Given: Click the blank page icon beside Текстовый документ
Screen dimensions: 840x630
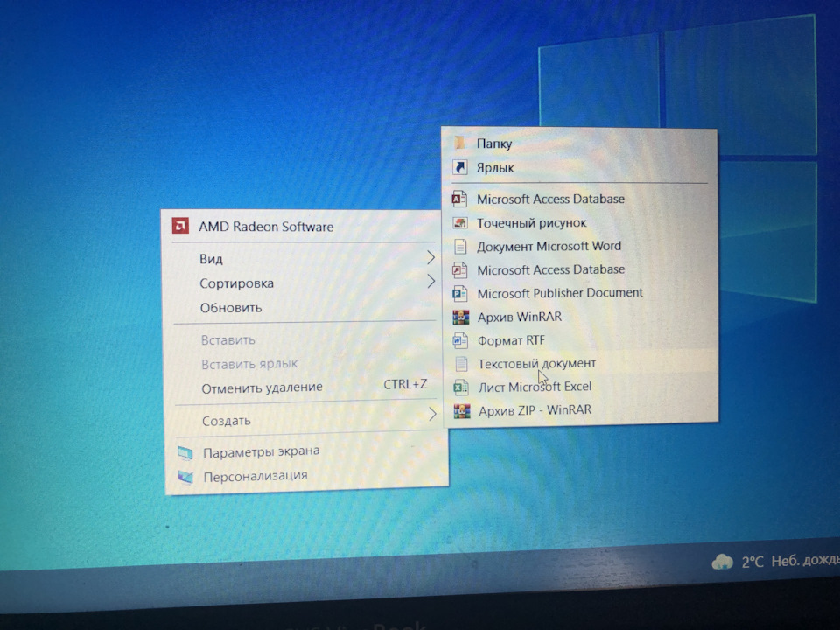Looking at the screenshot, I should click(461, 364).
